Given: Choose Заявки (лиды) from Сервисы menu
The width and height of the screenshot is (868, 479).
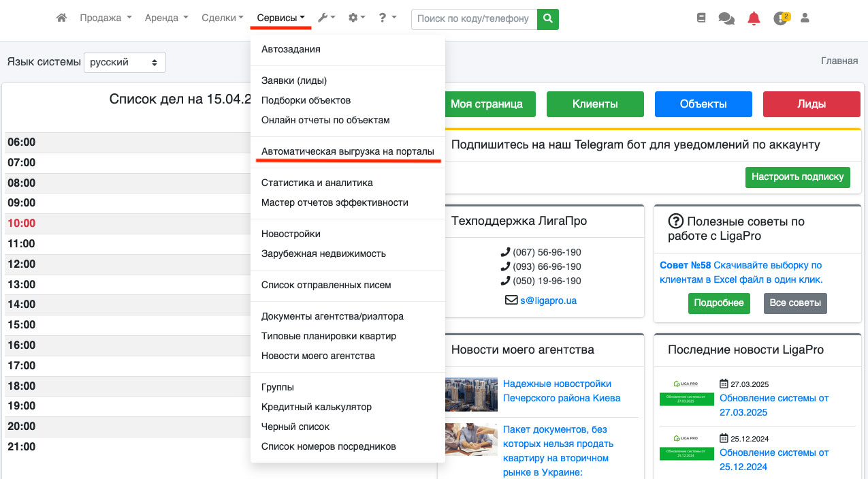Looking at the screenshot, I should (x=294, y=80).
